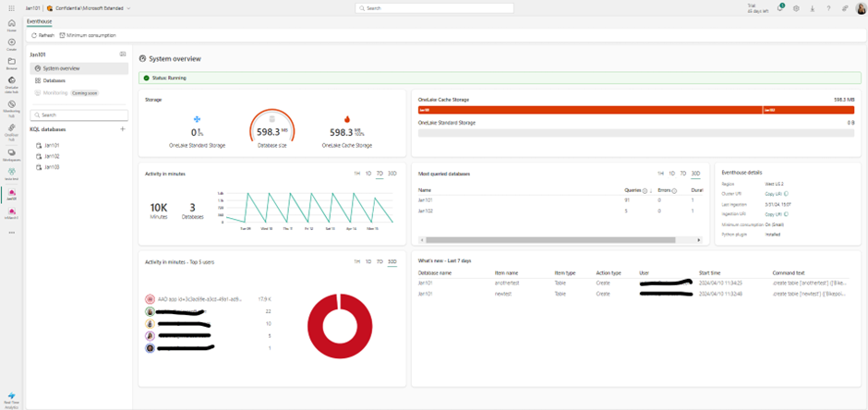868x410 pixels.
Task: Open the help question mark icon
Action: coord(828,8)
